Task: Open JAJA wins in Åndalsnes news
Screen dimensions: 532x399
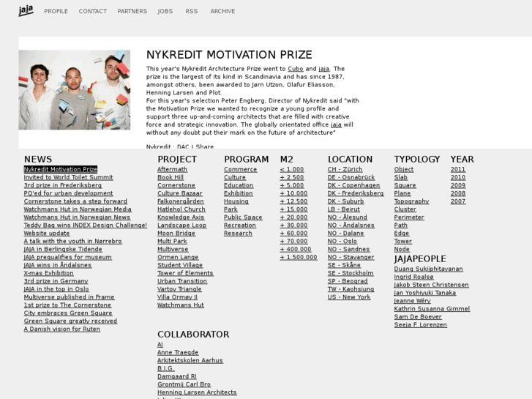Action: coord(58,265)
